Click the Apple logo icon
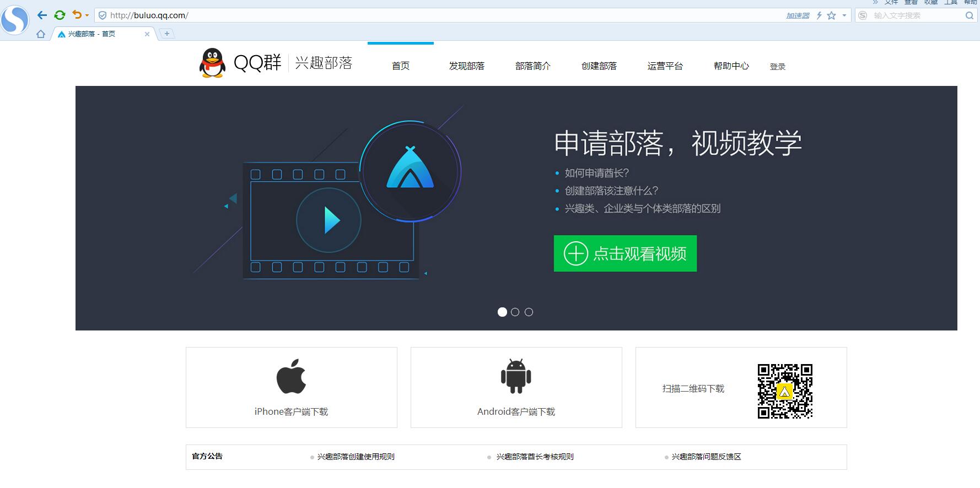The image size is (980, 488). pos(291,376)
